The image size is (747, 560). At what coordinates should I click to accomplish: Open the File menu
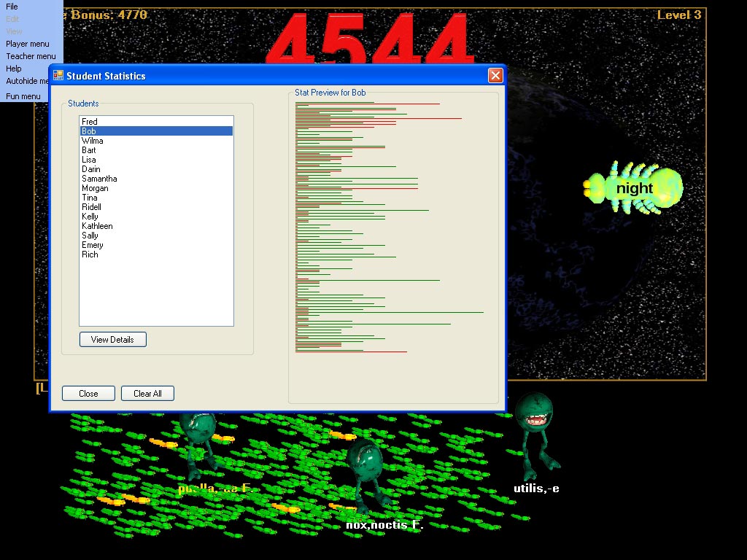click(x=12, y=7)
